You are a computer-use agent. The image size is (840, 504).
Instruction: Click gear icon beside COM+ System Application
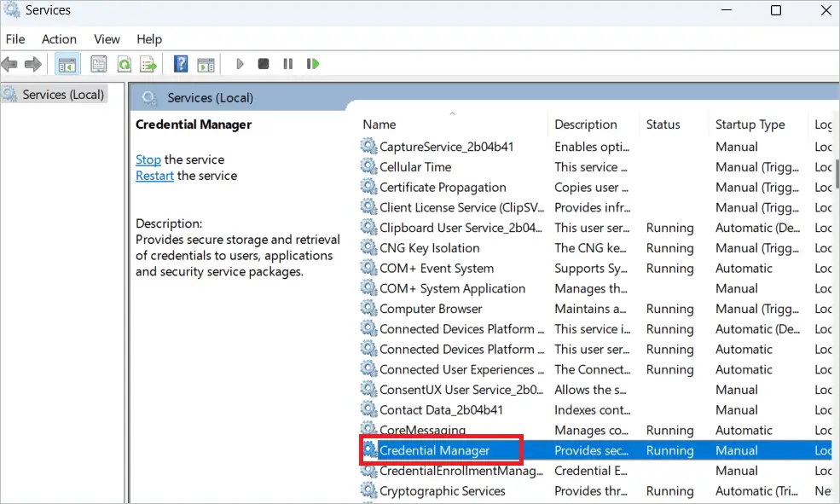coord(368,287)
